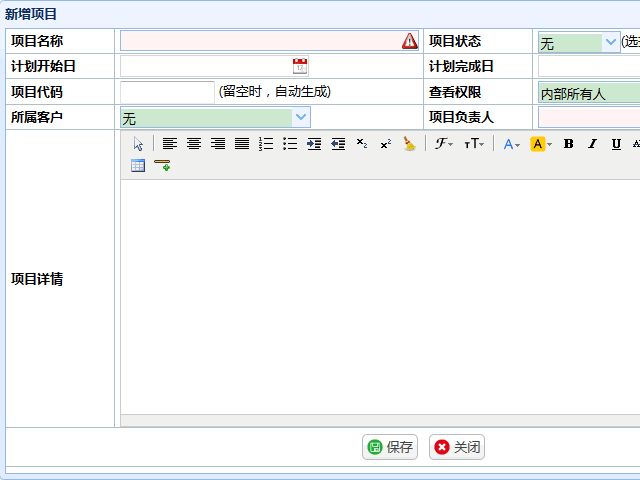The width and height of the screenshot is (640, 480).
Task: Insert a bulleted list
Action: point(290,144)
